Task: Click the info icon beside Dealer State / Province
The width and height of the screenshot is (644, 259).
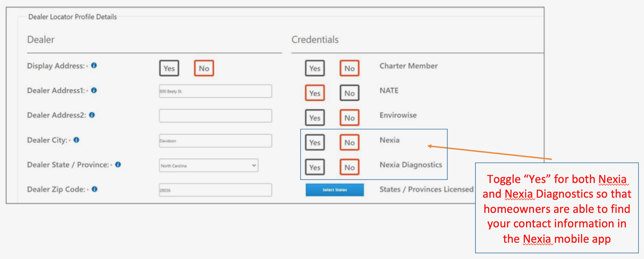Action: click(x=118, y=164)
